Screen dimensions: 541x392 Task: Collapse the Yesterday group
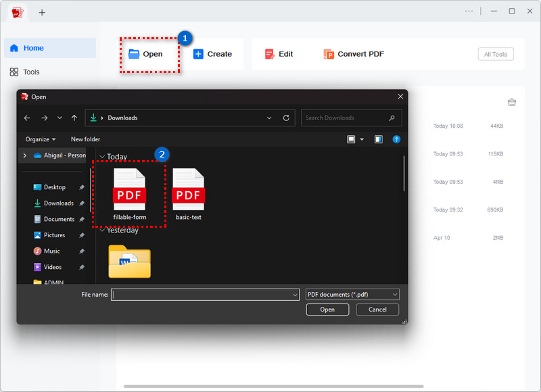pyautogui.click(x=102, y=230)
